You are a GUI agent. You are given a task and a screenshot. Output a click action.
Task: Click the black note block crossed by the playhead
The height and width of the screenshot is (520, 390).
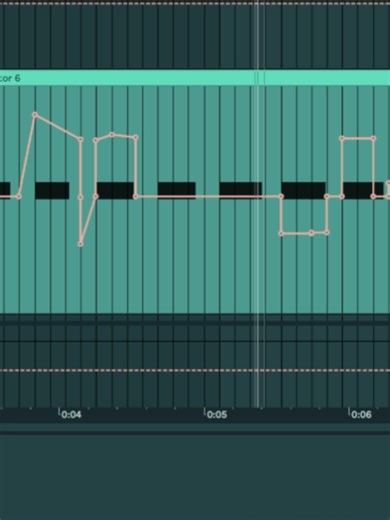240,190
